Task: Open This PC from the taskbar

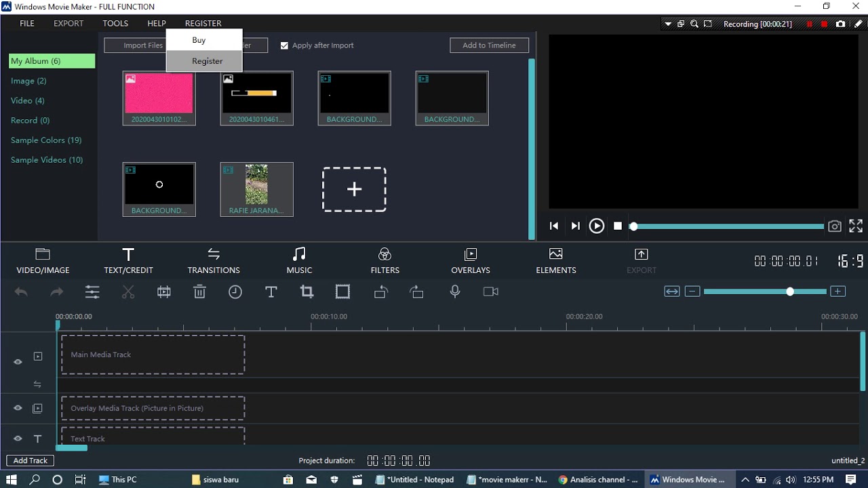Action: pos(119,479)
